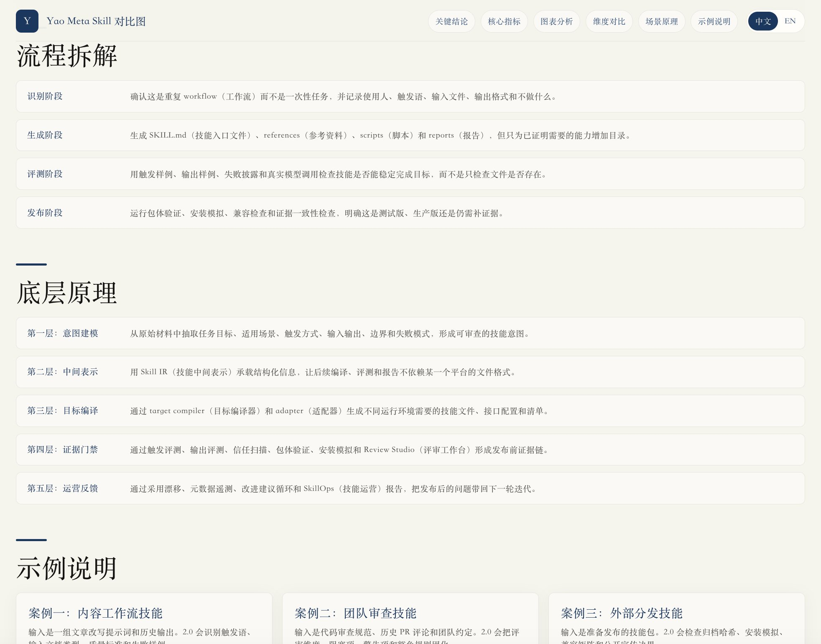Click the text mentioning SkillOps（技能运营）报告
The height and width of the screenshot is (644, 821).
[334, 489]
